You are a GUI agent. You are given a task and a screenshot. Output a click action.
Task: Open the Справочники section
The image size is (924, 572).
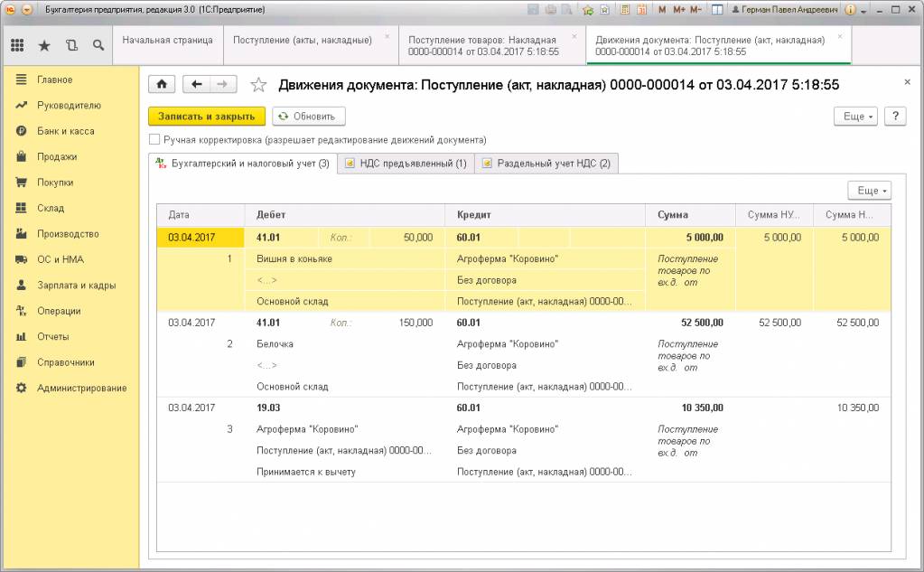point(65,362)
